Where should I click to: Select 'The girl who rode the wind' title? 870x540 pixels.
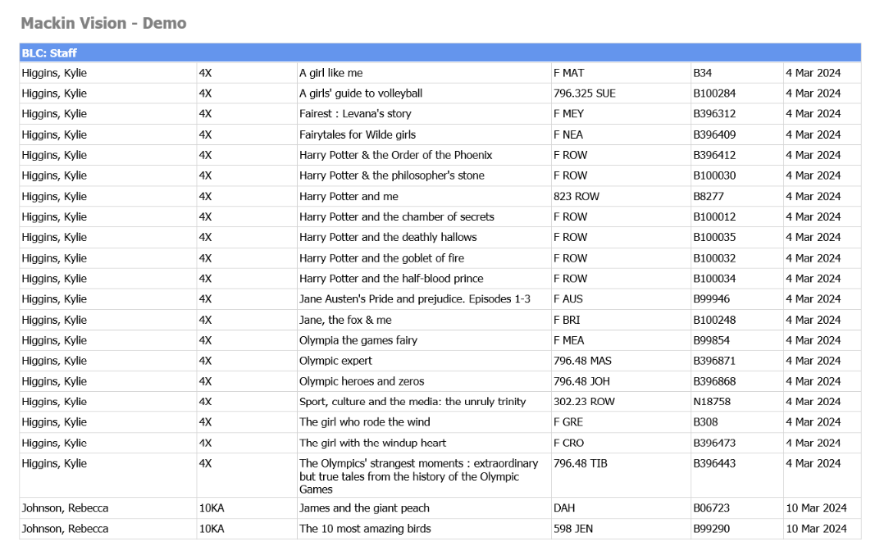[365, 422]
